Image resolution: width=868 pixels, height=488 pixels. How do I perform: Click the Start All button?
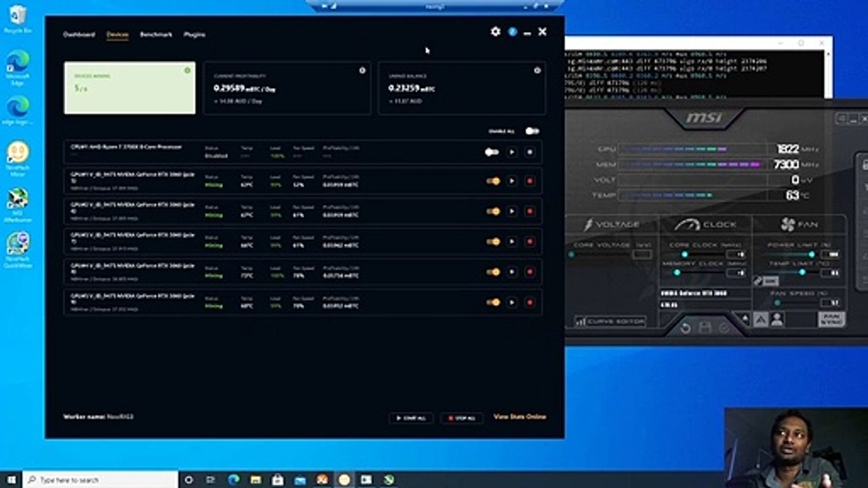click(411, 418)
